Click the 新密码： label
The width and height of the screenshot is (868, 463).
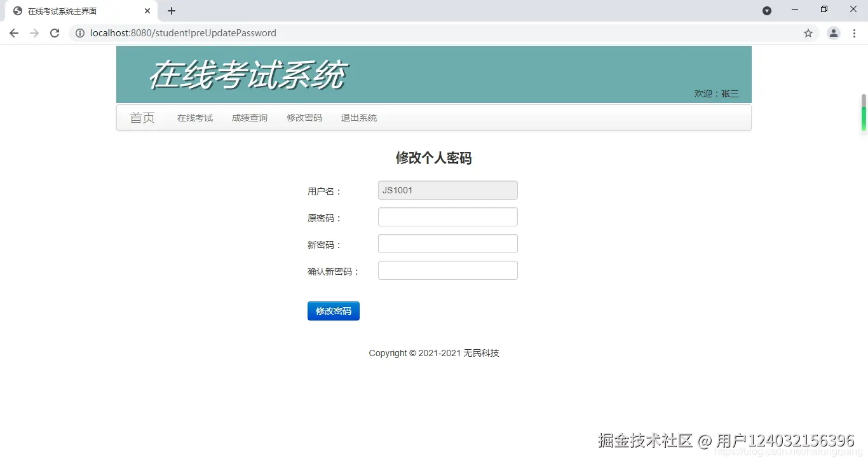point(325,245)
